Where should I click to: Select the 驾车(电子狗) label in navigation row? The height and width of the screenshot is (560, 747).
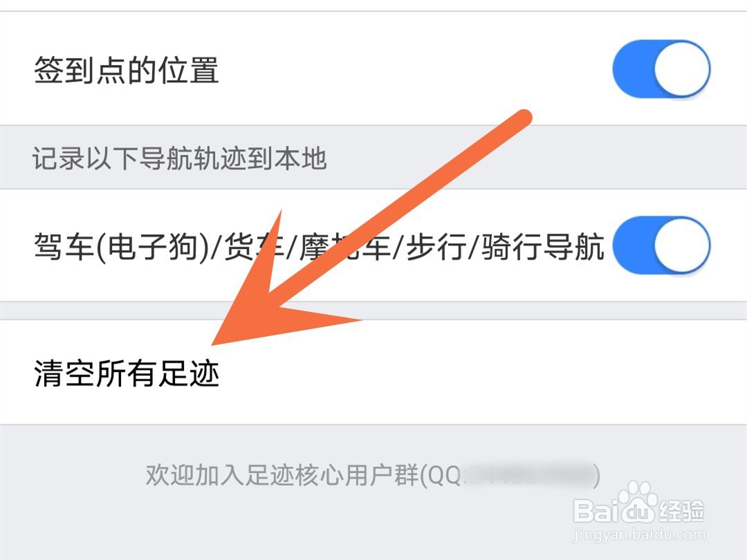121,247
